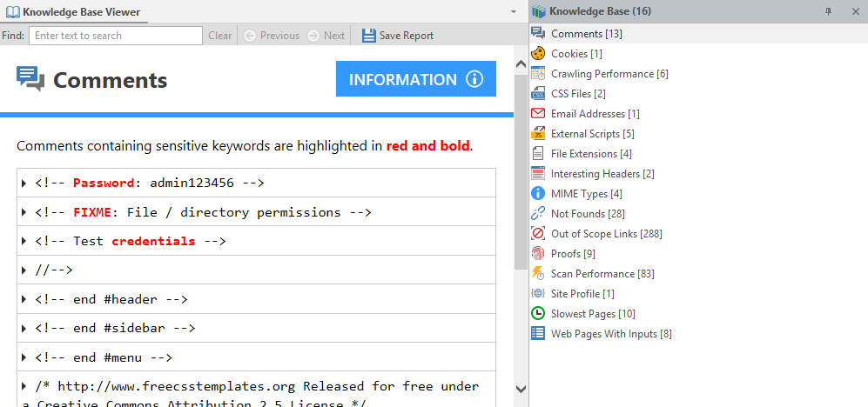Expand the //--> comment row

click(x=24, y=270)
